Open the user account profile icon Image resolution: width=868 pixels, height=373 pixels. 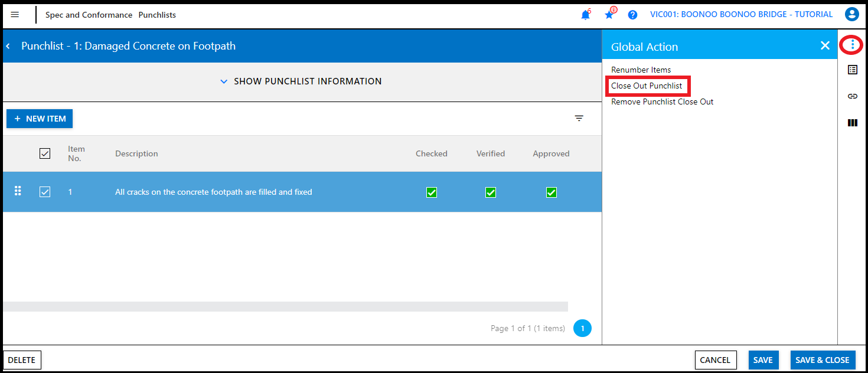851,15
